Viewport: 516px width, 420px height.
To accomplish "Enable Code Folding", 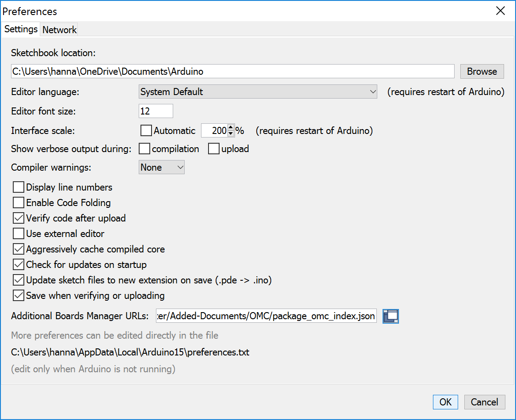I will click(x=18, y=202).
